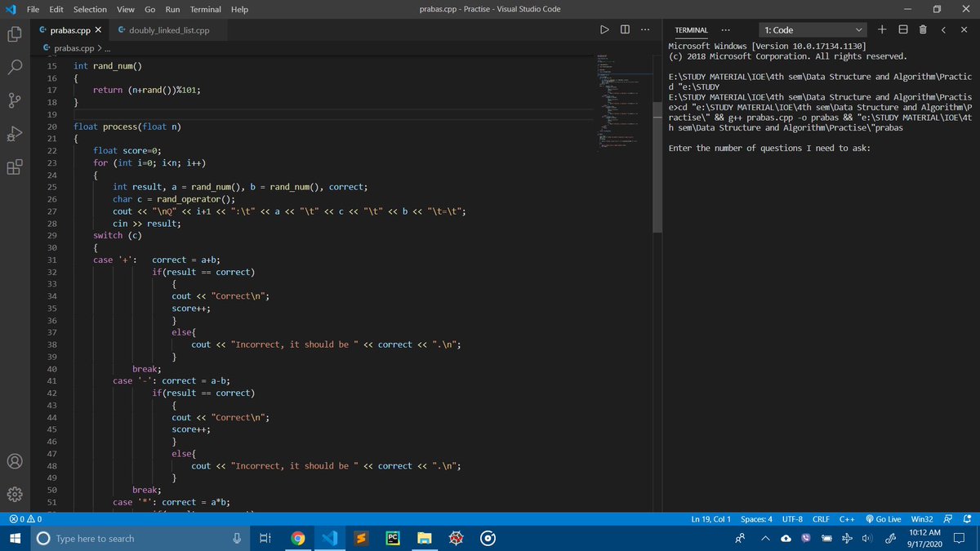
Task: Click Win32 configuration in status bar
Action: (x=921, y=519)
